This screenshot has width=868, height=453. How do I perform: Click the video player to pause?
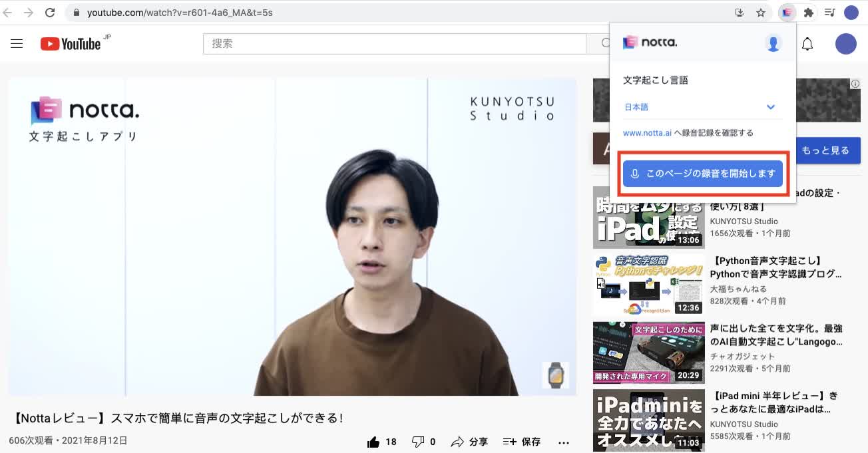pos(292,237)
